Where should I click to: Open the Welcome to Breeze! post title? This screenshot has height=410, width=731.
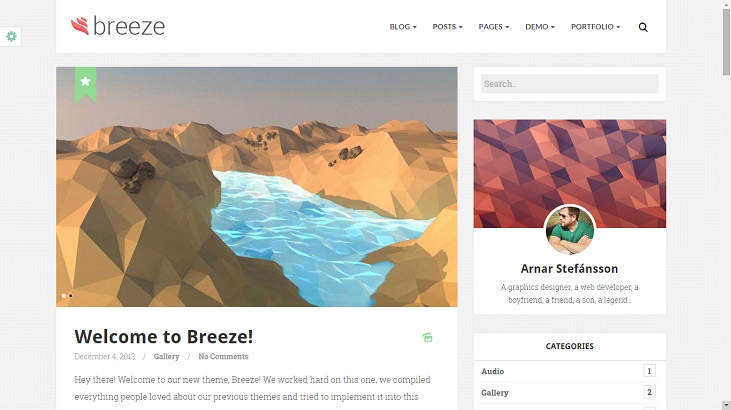(164, 337)
